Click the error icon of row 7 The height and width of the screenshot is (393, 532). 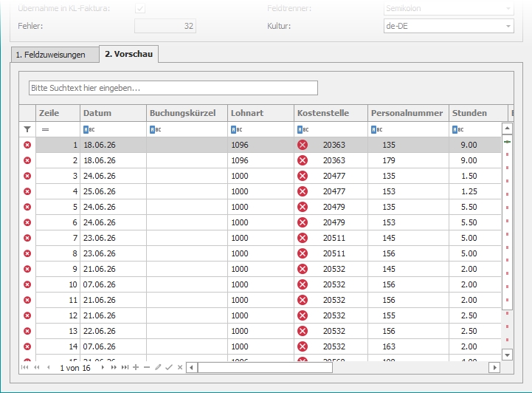coord(27,238)
